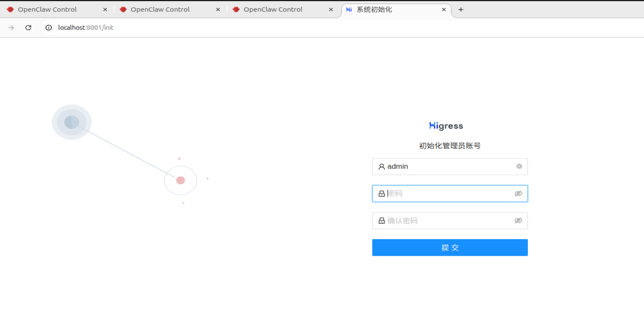The image size is (644, 320).
Task: Close the 系统初始化 tab
Action: (x=444, y=10)
